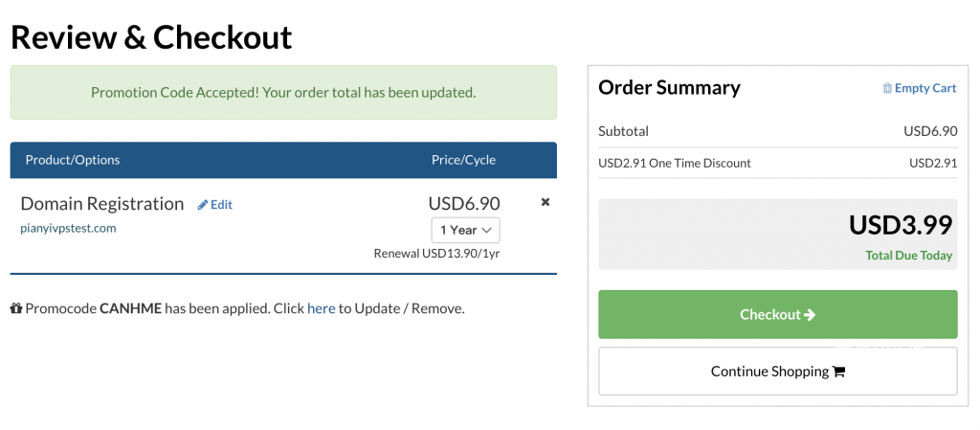980x430 pixels.
Task: Select the Product/Options column header
Action: coord(73,160)
